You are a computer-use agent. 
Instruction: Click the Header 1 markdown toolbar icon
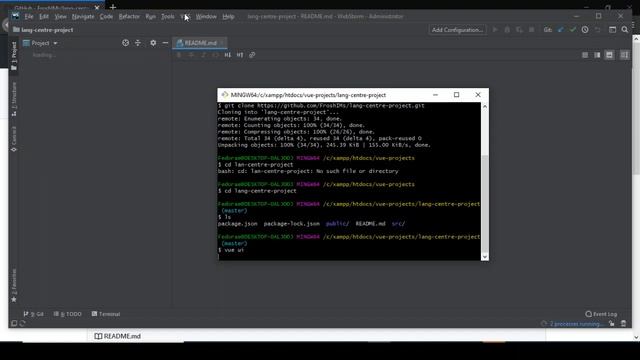click(228, 55)
